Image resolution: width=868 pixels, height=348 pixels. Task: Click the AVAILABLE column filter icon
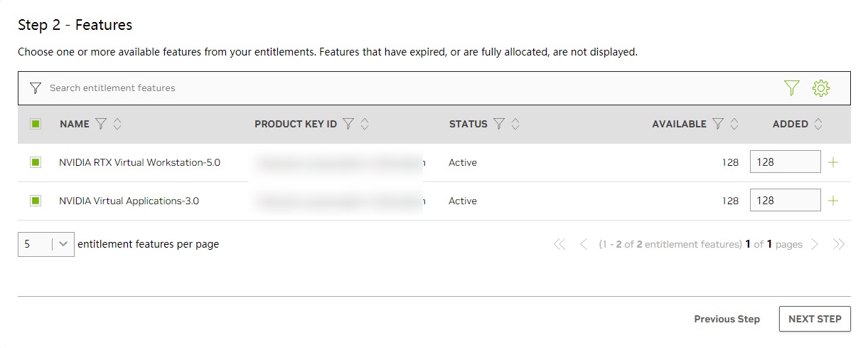tap(718, 124)
